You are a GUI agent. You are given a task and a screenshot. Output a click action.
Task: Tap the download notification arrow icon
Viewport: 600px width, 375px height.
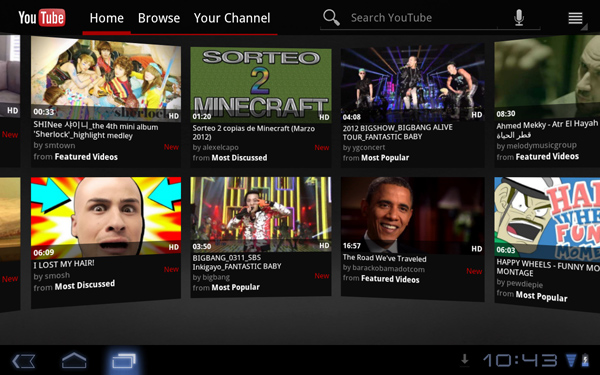pos(465,359)
